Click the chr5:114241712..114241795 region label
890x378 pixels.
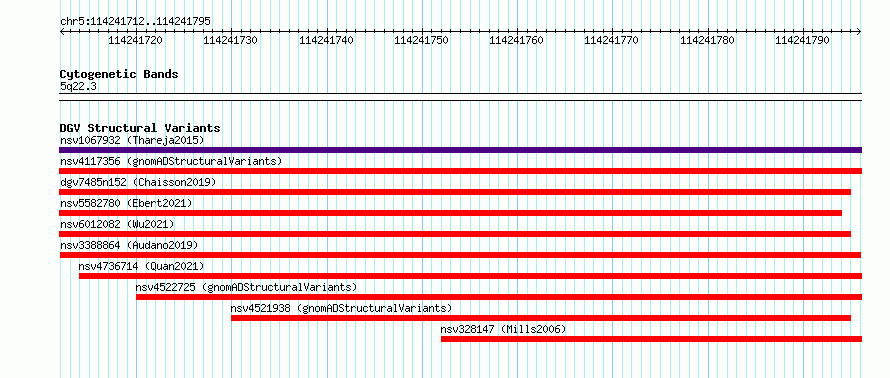click(x=135, y=21)
